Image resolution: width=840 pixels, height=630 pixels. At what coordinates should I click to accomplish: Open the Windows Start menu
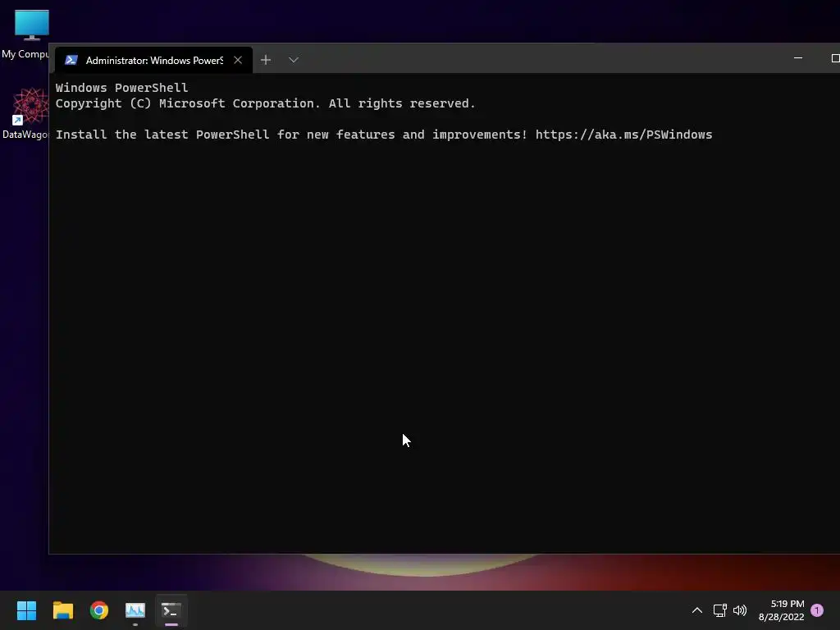[x=27, y=610]
